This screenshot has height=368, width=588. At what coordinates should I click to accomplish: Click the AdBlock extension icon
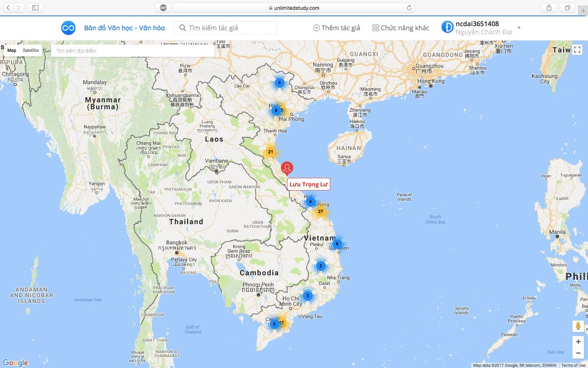[163, 8]
